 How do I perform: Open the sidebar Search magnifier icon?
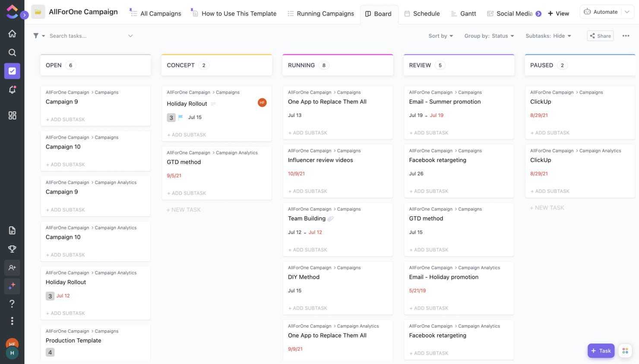12,52
